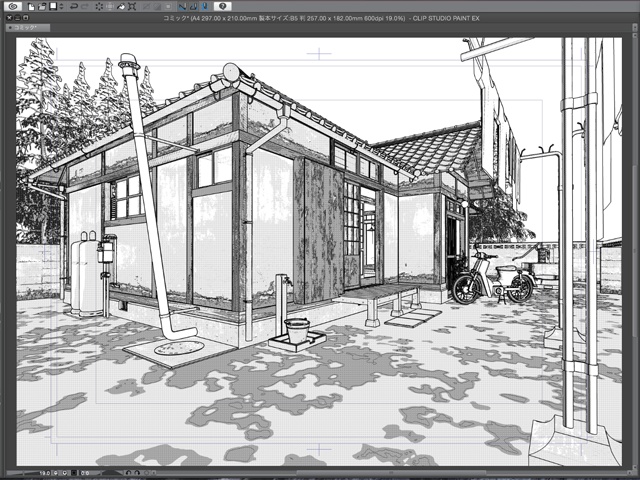640x480 pixels.
Task: Click the Clear Outside Selection icon
Action: (x=110, y=6)
